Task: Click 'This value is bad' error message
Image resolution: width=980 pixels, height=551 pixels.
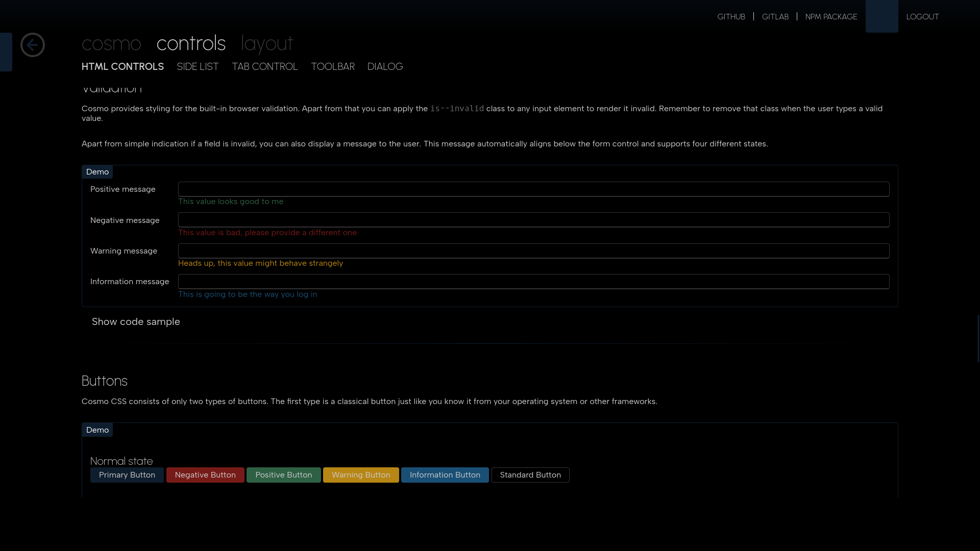Action: pos(267,233)
